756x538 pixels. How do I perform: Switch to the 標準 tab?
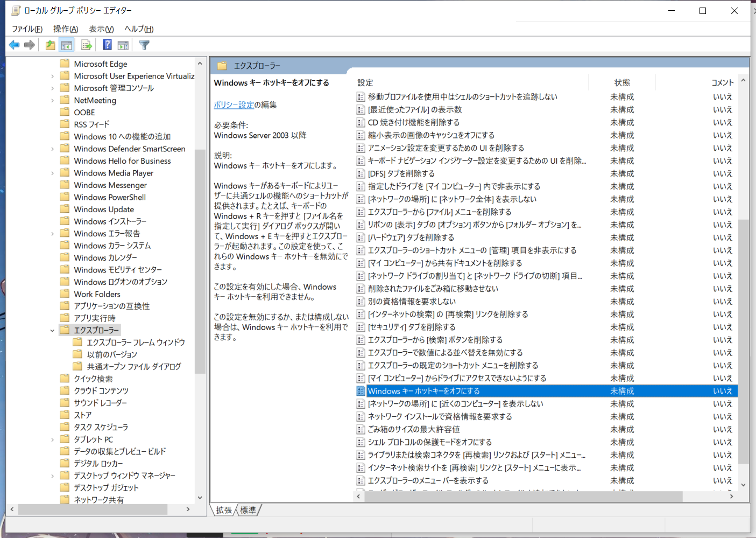click(x=248, y=510)
